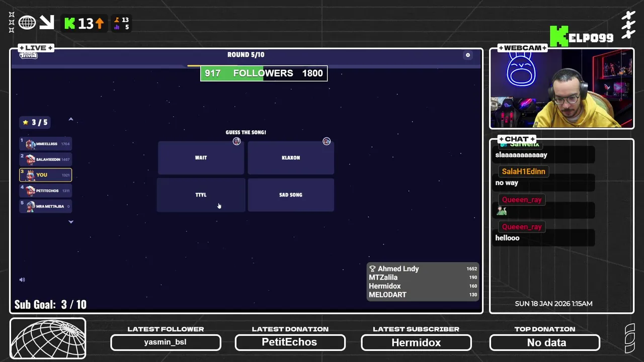Click the KELPO99 channel logo
The width and height of the screenshot is (644, 362).
(x=582, y=37)
